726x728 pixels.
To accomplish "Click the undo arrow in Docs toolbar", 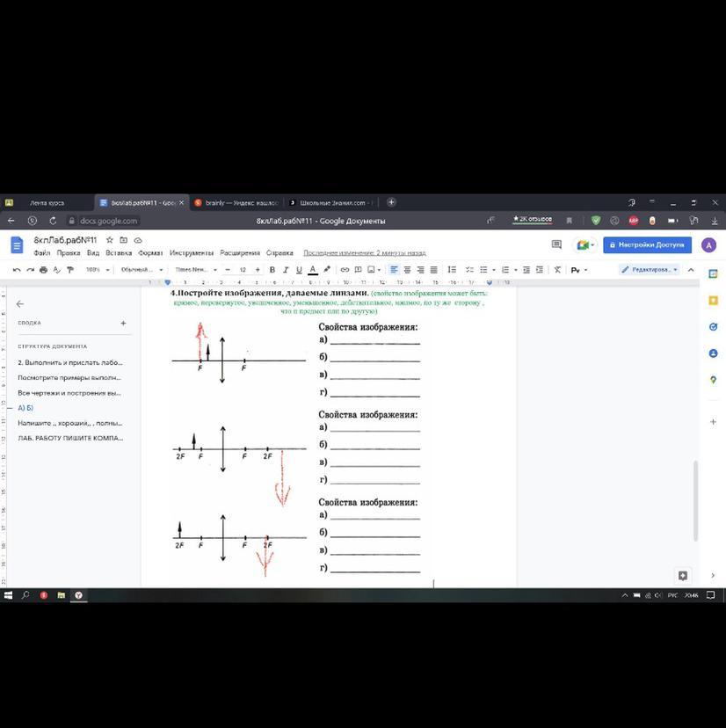I will [17, 270].
